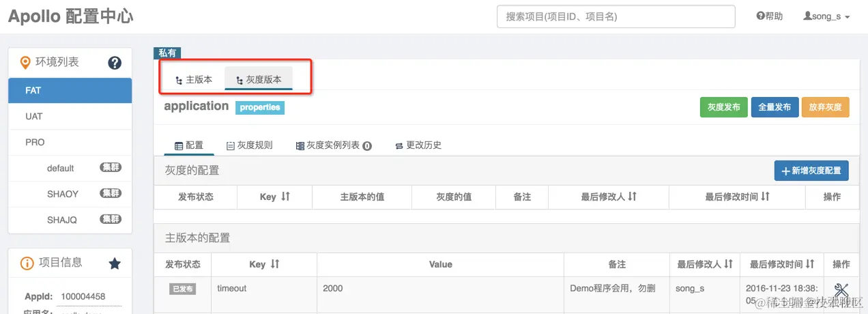Screen dimensions: 868x314
Task: Click the environment list help question icon
Action: point(115,63)
